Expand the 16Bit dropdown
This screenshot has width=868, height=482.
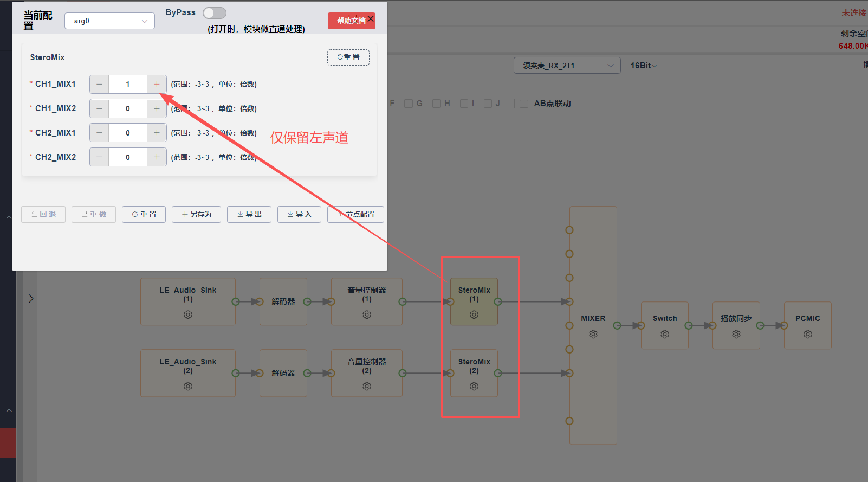click(x=644, y=66)
